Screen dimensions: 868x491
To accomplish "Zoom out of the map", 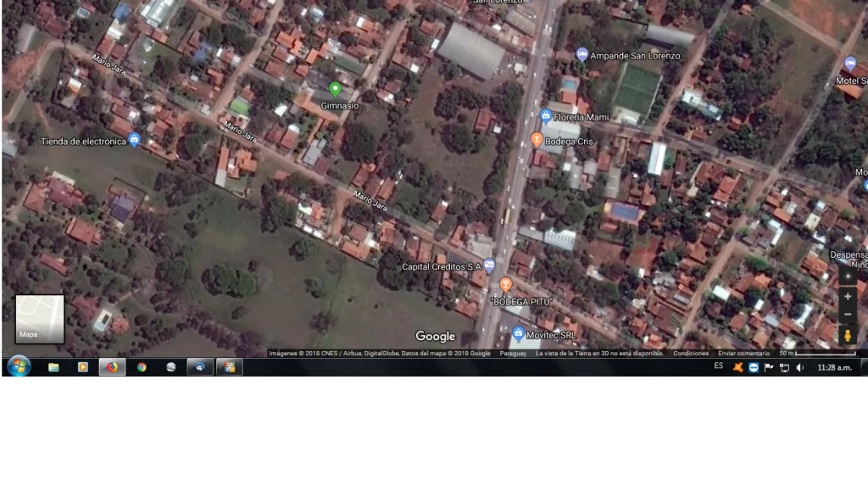I will [848, 315].
